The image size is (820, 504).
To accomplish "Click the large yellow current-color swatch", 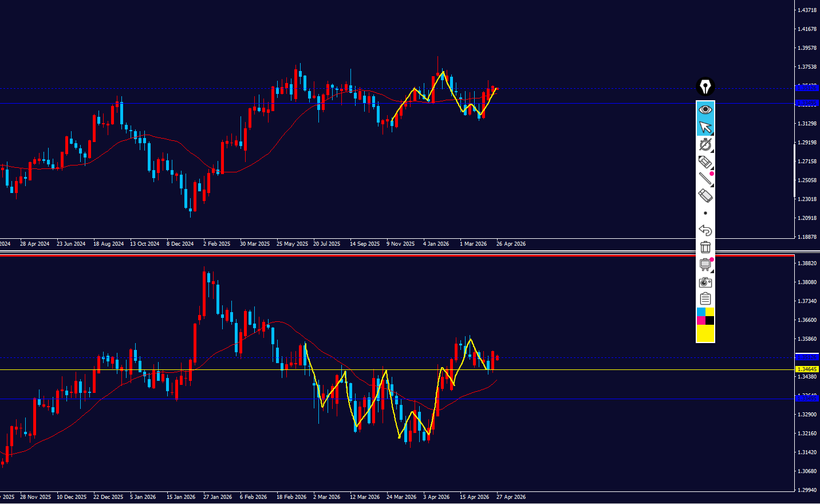I will 705,334.
